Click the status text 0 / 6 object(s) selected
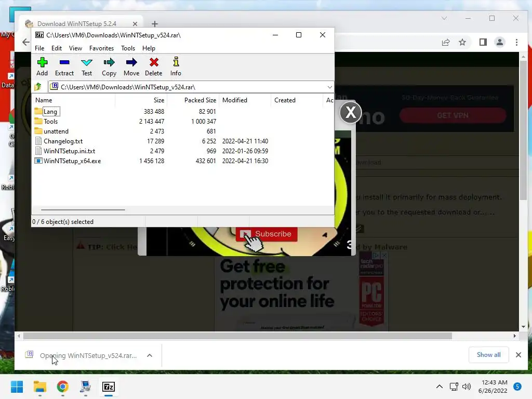 pos(63,221)
